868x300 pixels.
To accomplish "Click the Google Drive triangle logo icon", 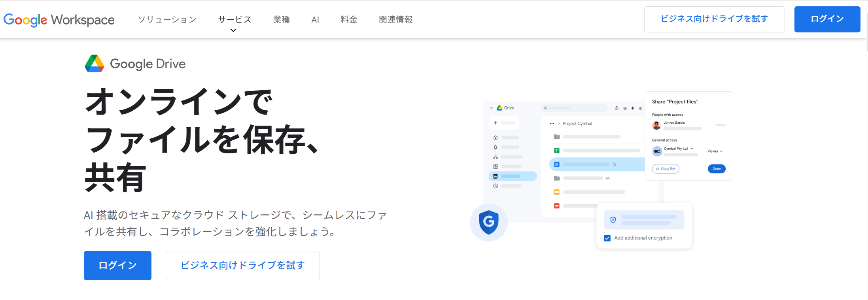I will [95, 64].
